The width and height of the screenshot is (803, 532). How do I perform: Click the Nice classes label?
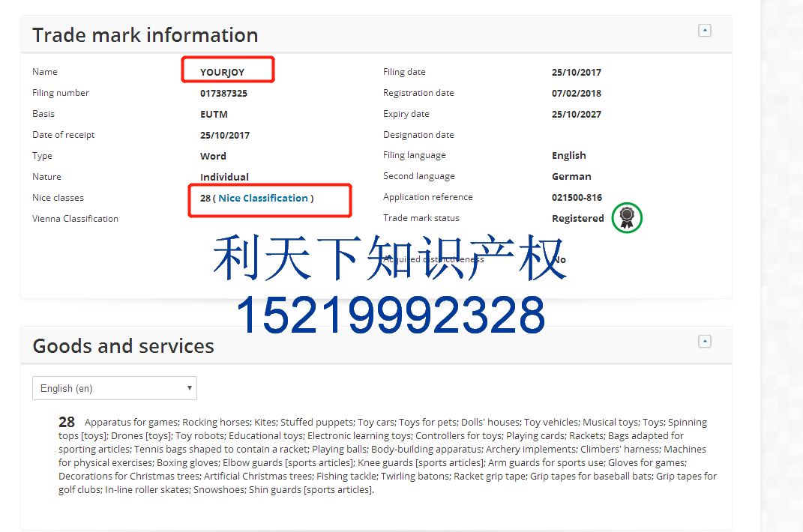tap(58, 198)
